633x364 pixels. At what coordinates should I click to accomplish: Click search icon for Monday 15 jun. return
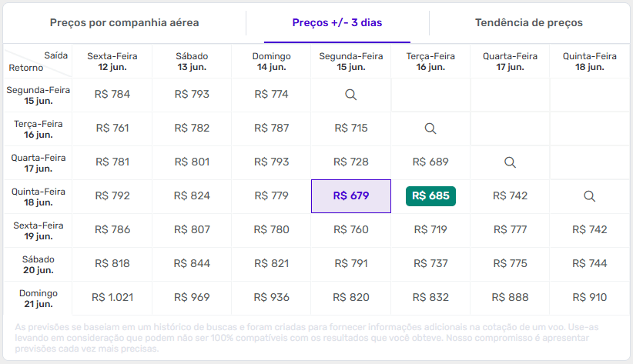[350, 95]
